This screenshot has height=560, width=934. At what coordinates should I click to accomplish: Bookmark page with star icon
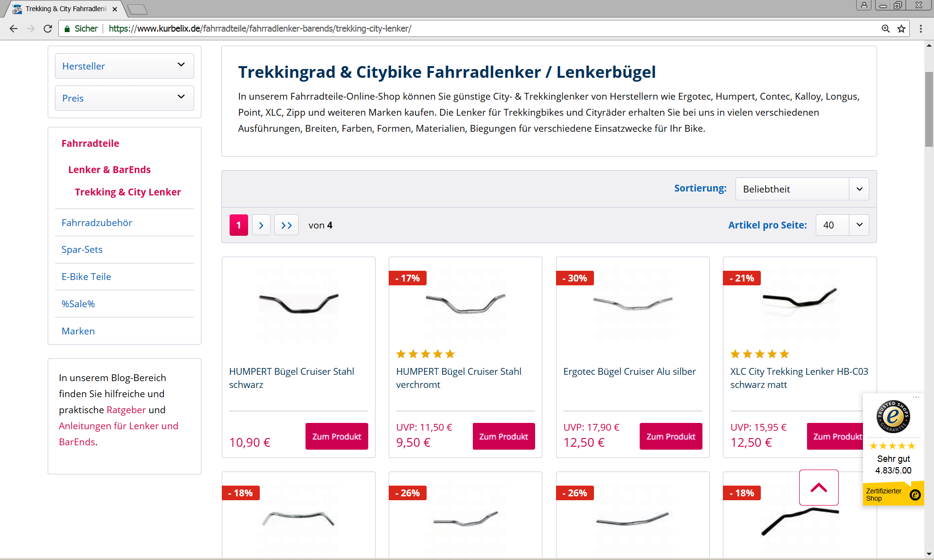(901, 29)
